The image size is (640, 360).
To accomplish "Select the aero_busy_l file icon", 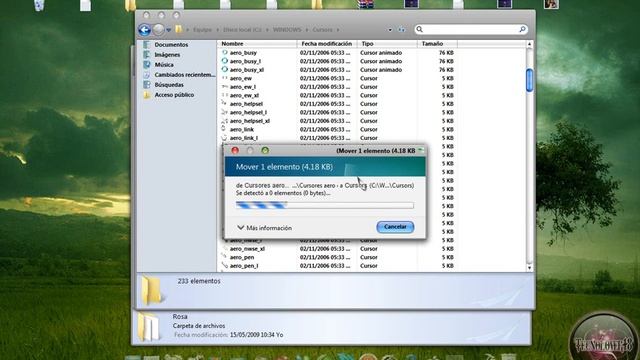I will point(224,61).
